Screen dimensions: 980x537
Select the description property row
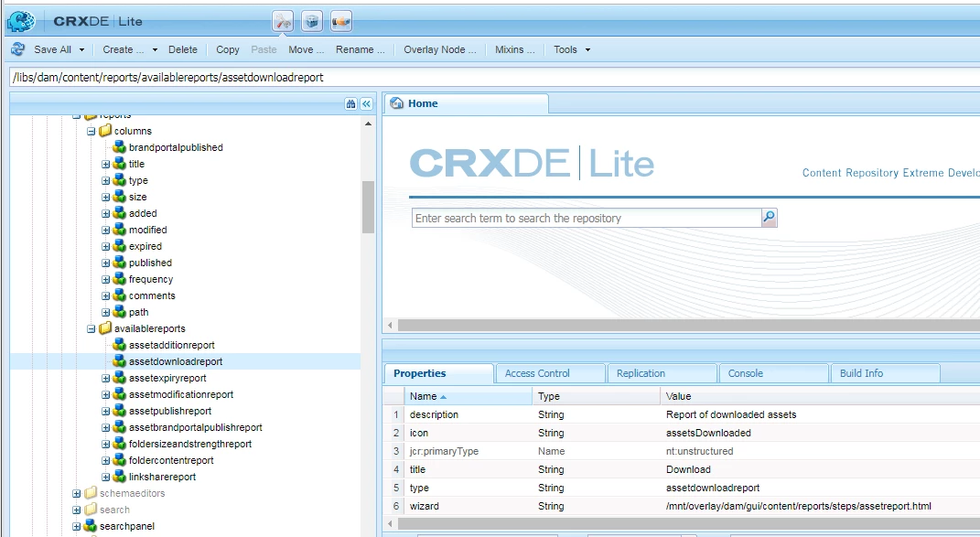682,414
